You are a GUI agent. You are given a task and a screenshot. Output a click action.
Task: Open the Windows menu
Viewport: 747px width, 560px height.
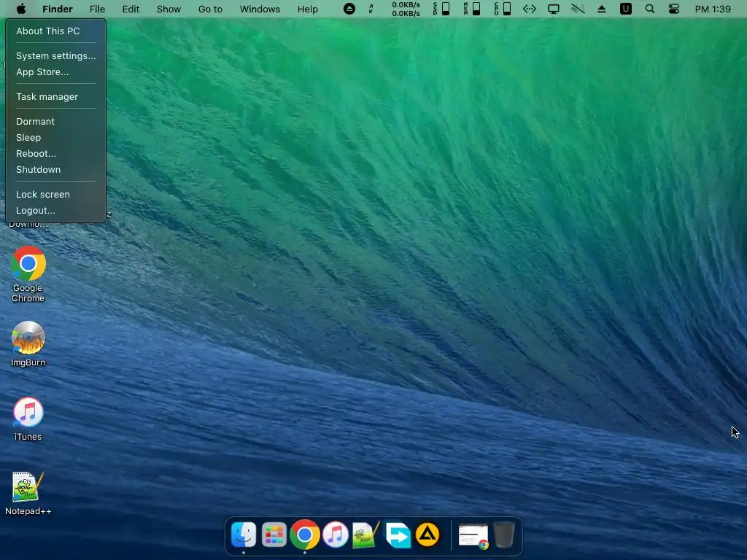click(260, 9)
